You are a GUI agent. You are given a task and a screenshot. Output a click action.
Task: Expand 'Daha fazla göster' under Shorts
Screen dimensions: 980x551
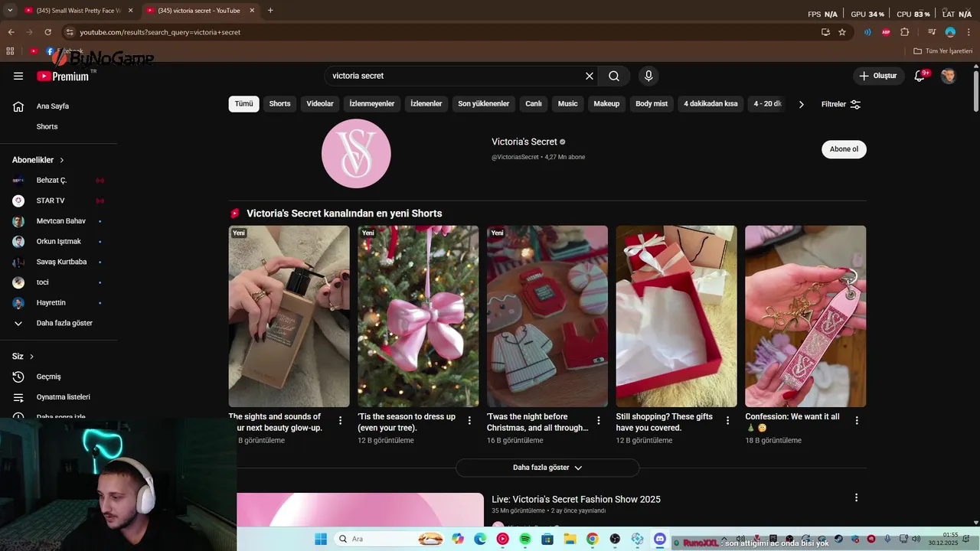[547, 468]
